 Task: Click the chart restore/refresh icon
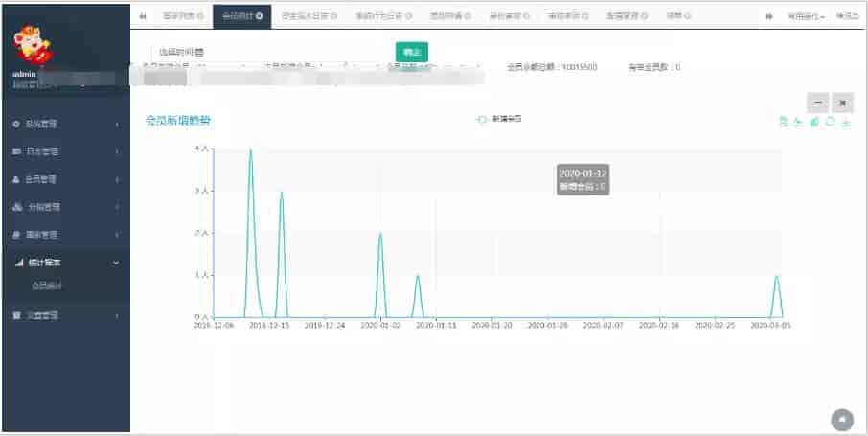click(830, 123)
